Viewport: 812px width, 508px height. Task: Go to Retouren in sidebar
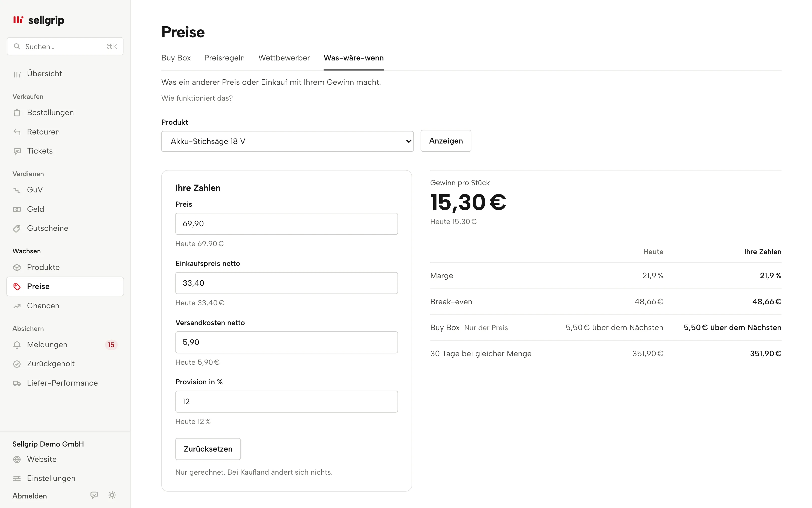(65, 132)
